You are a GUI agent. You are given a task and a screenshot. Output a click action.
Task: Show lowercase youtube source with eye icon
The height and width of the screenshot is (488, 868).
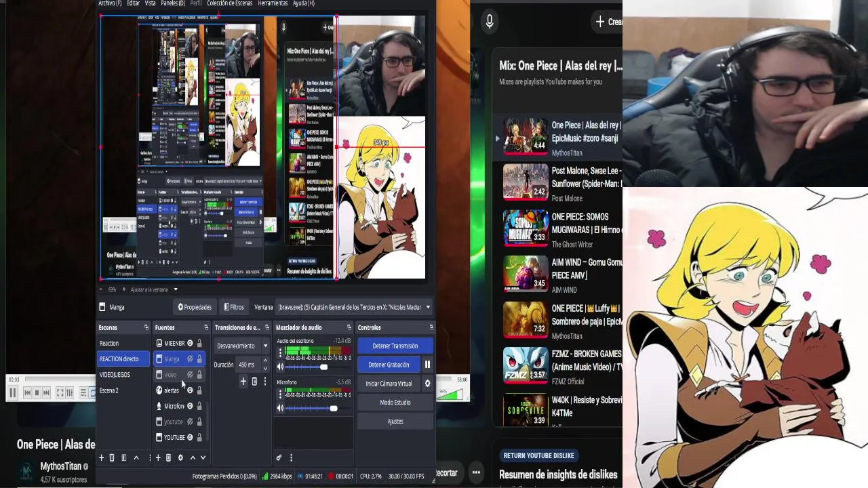[x=190, y=422]
